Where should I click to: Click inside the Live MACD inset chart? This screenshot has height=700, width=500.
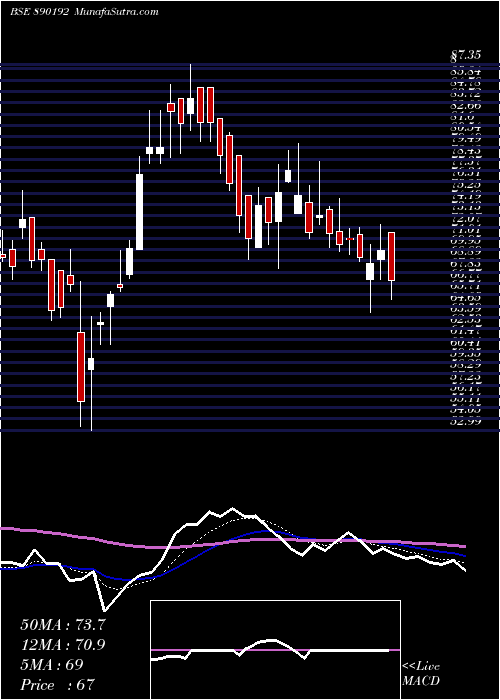click(x=275, y=650)
